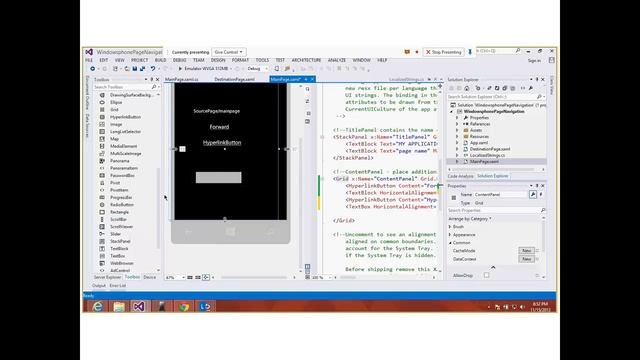Pick HyperlinkButton from the Toolbox

[x=125, y=117]
